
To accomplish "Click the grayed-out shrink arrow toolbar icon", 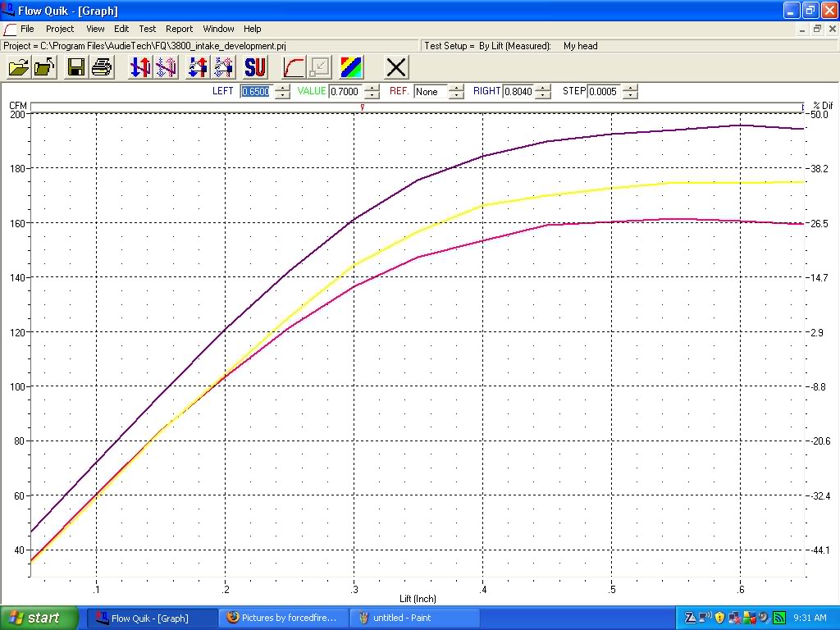I will [319, 67].
